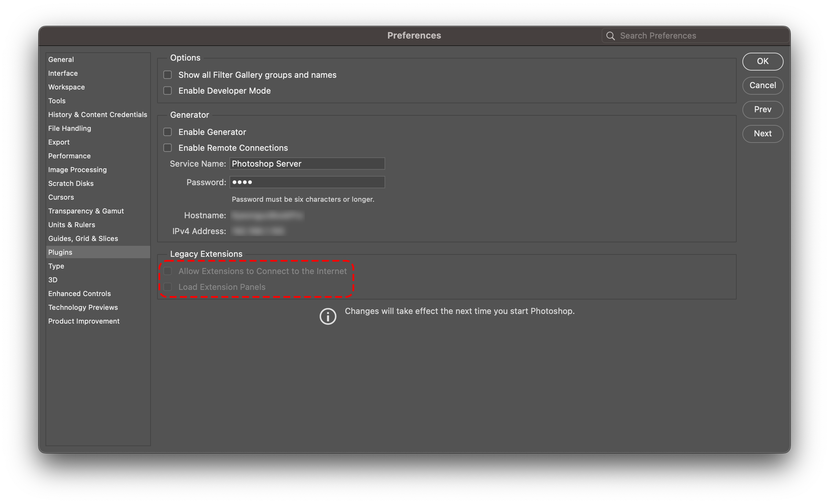This screenshot has width=829, height=504.
Task: Click the info circle icon
Action: point(328,316)
